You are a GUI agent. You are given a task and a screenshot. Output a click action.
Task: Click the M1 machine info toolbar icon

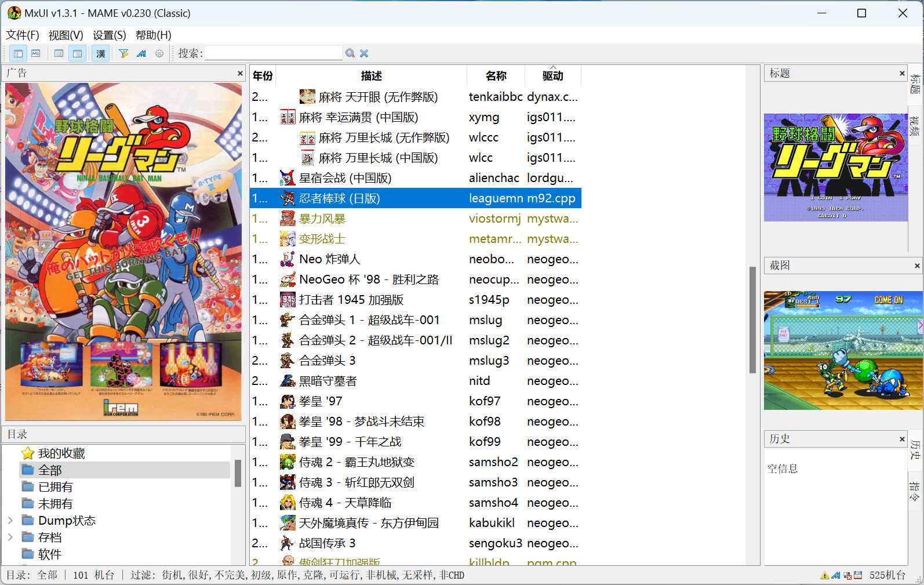coord(36,53)
